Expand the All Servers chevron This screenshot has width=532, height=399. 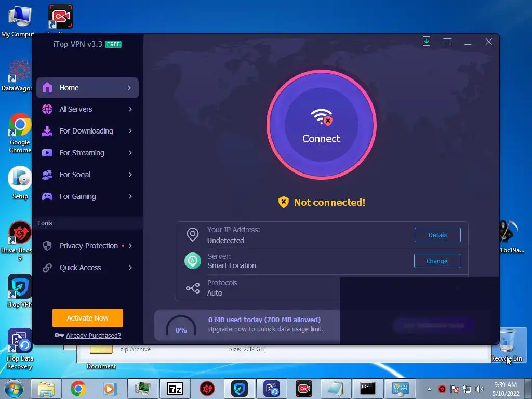pyautogui.click(x=130, y=109)
